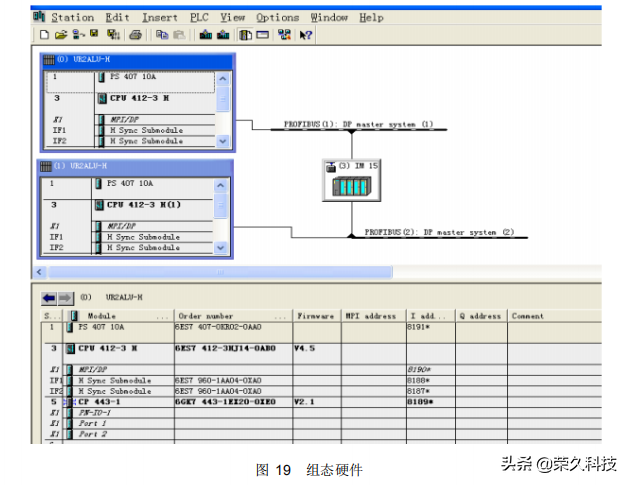Click the horizontal scrollbar of station view
Viewport: 630px width, 485px height.
[x=200, y=272]
